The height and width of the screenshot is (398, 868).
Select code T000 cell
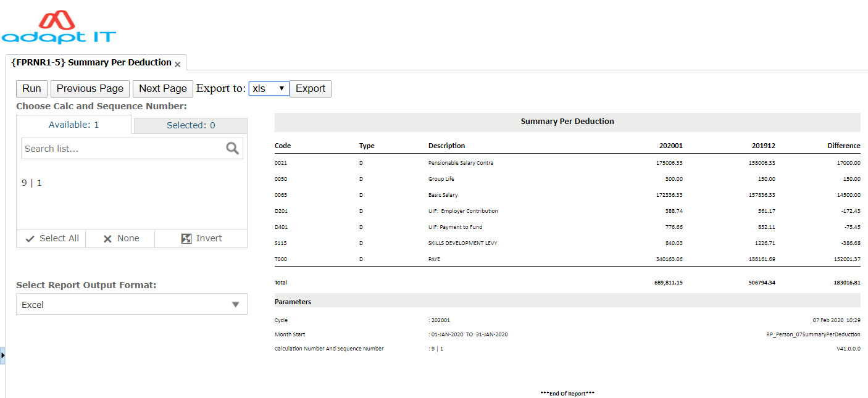(x=281, y=259)
